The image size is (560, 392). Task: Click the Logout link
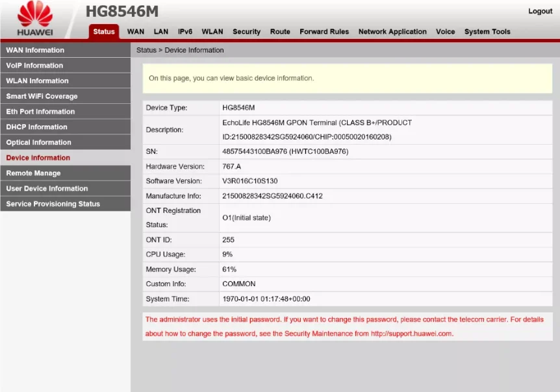pyautogui.click(x=540, y=11)
